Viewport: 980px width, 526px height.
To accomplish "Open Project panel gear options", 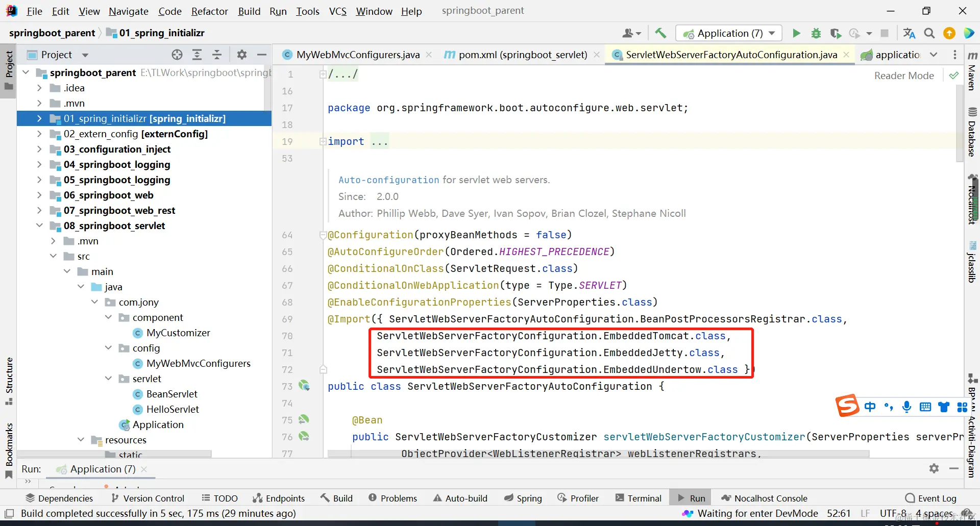I will point(242,55).
